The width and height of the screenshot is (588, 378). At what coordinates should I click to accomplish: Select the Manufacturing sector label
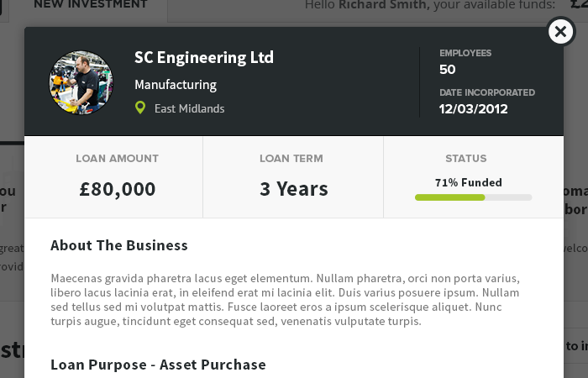[x=176, y=85]
